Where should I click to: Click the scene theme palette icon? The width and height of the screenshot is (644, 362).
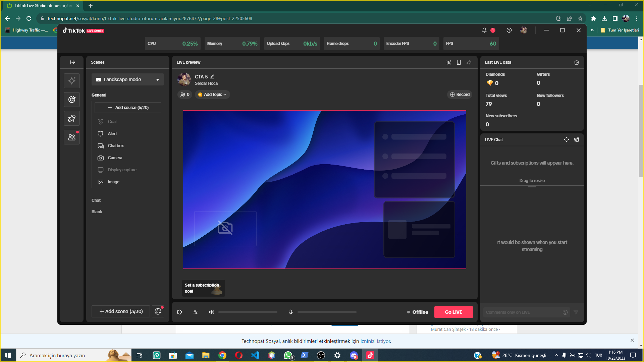158,311
